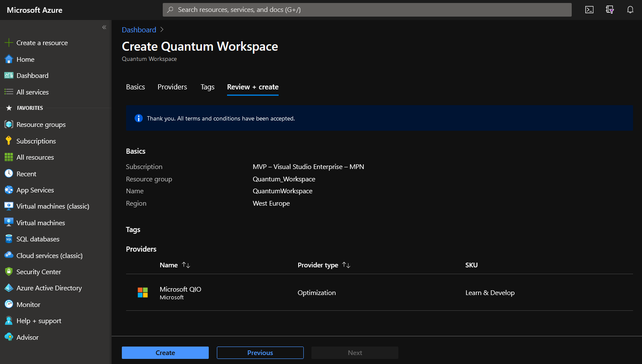This screenshot has width=642, height=364.
Task: Click the All resources grid icon
Action: [9, 157]
